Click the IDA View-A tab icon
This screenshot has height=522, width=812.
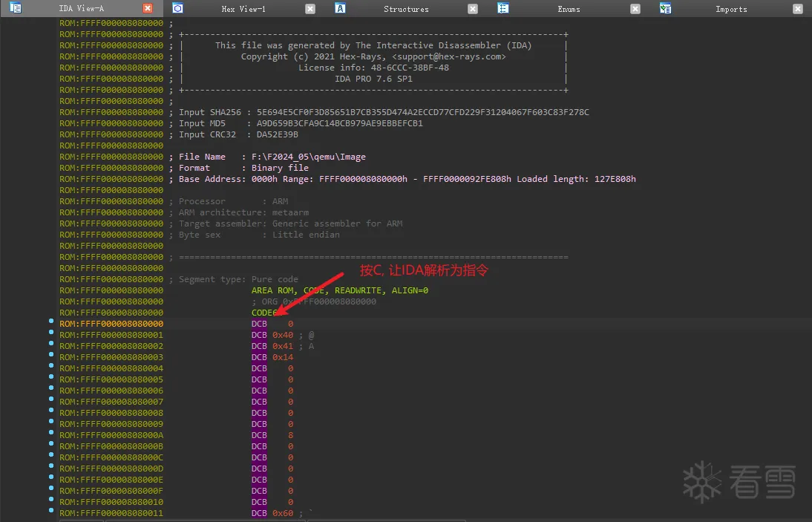16,7
